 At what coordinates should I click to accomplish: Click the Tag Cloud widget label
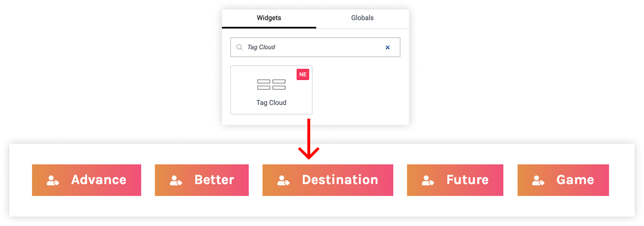click(271, 103)
